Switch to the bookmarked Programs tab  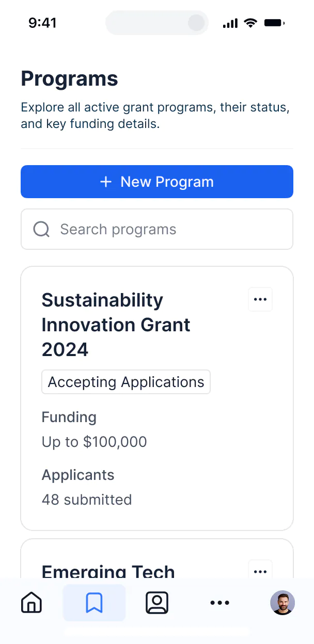point(95,602)
